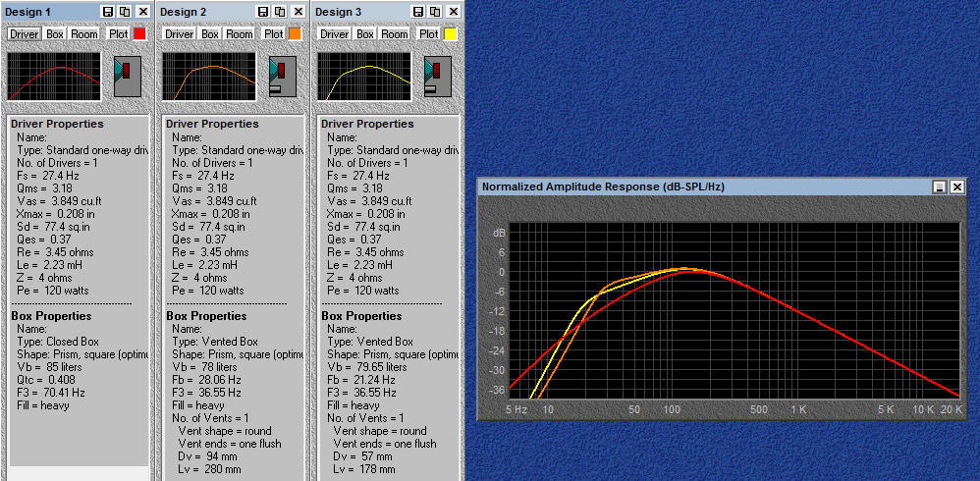Image resolution: width=980 pixels, height=481 pixels.
Task: Click 'Vb = 79.65 liters' in Design 3
Action: [x=368, y=367]
